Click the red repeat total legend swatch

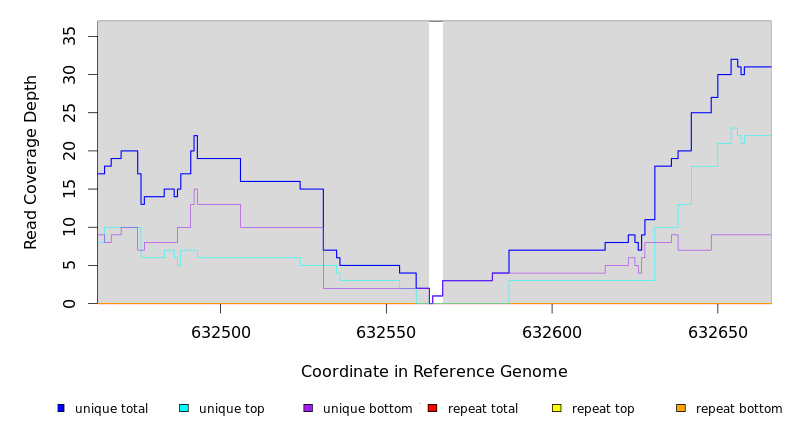point(432,408)
